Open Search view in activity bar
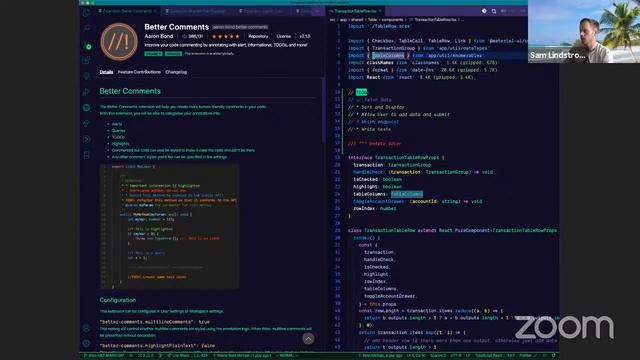 (x=86, y=29)
